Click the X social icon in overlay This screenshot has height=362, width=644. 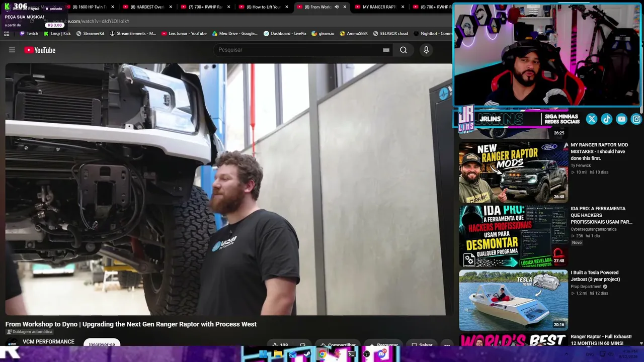tap(592, 119)
